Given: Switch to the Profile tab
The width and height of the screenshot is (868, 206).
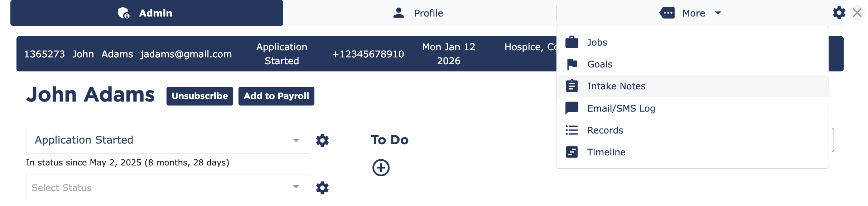Looking at the screenshot, I should click(418, 13).
